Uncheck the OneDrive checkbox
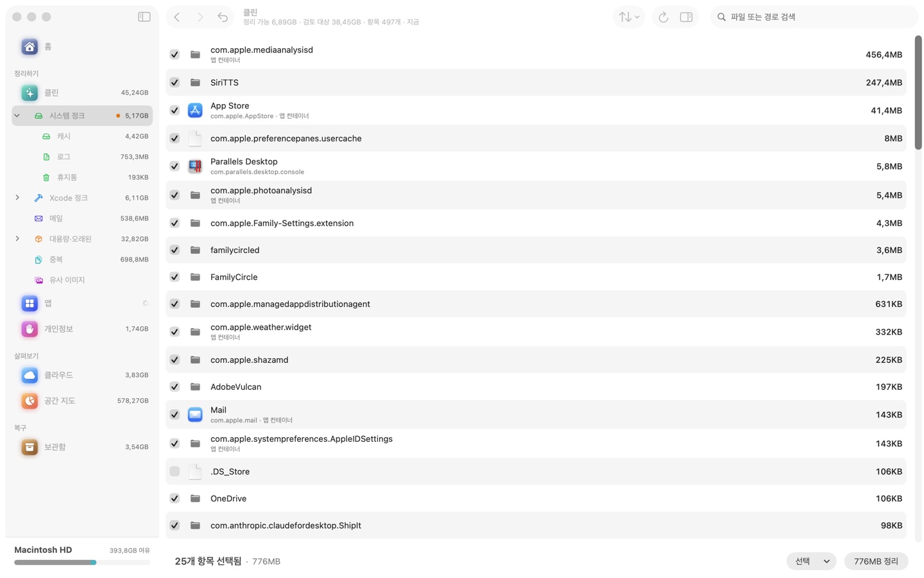The width and height of the screenshot is (924, 578). [175, 498]
